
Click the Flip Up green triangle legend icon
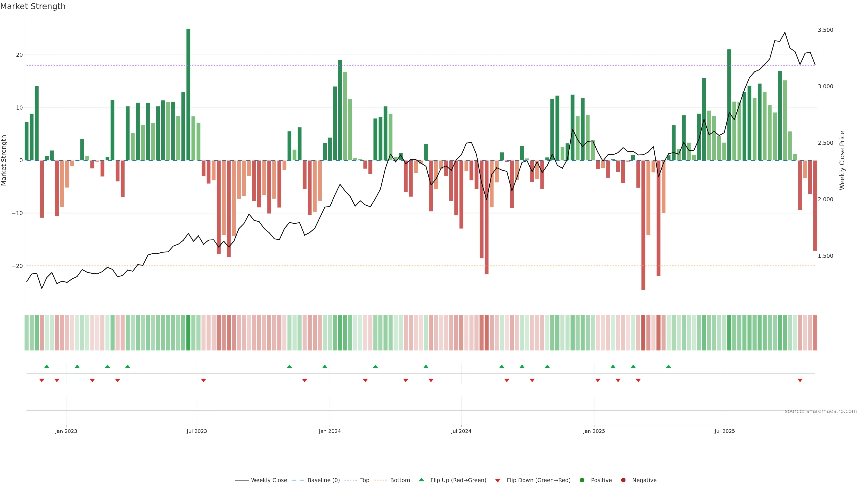[x=421, y=480]
